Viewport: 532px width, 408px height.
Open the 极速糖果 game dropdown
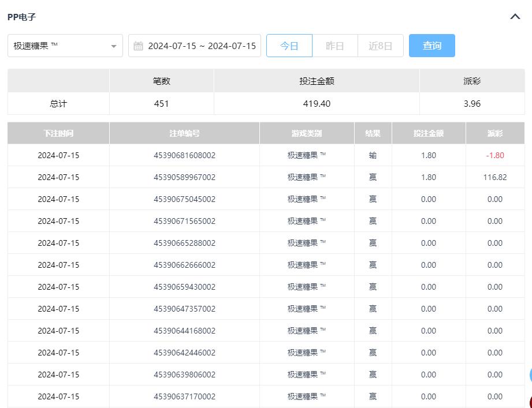coord(65,46)
